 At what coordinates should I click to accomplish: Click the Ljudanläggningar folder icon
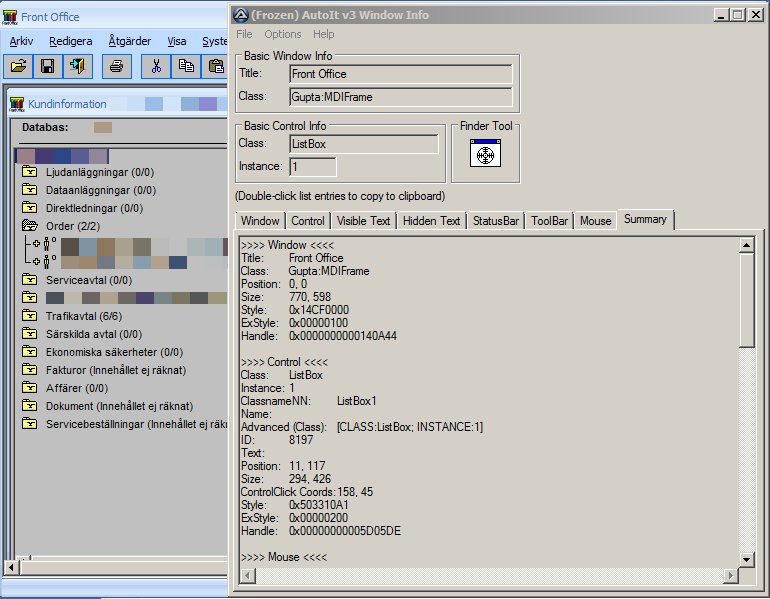click(30, 172)
